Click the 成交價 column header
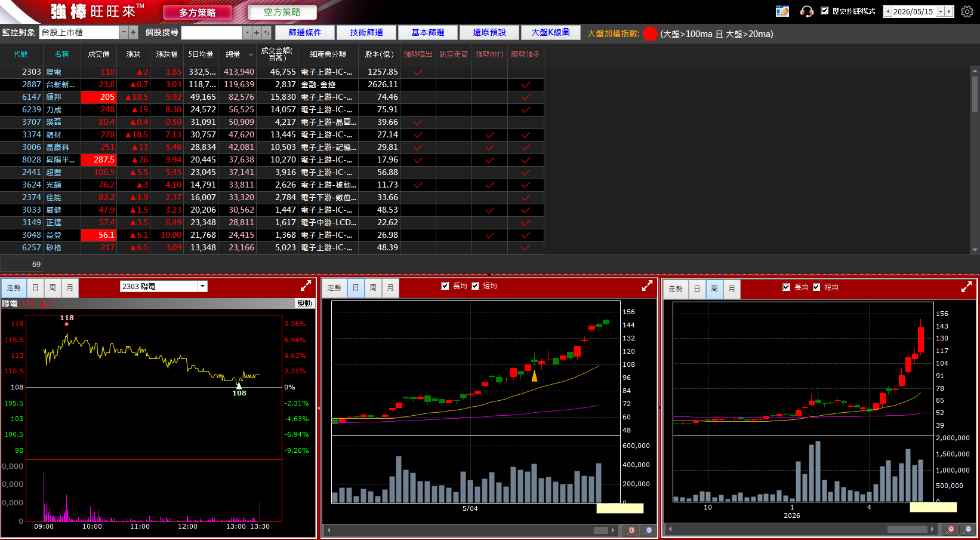 click(98, 54)
